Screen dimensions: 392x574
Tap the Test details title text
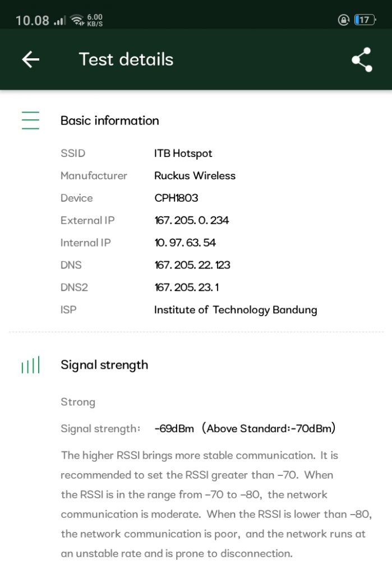[126, 59]
